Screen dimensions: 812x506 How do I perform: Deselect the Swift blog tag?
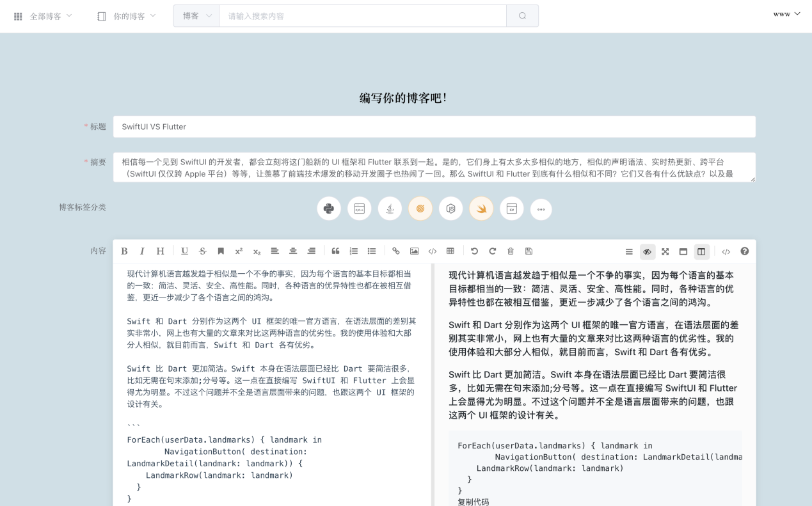coord(481,209)
